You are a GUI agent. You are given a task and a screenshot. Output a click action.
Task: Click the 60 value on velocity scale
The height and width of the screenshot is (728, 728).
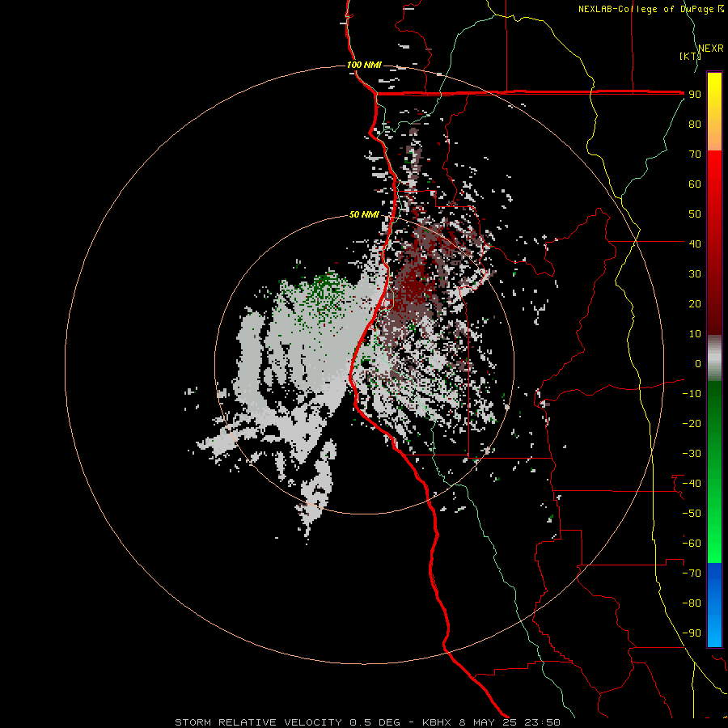click(x=695, y=184)
